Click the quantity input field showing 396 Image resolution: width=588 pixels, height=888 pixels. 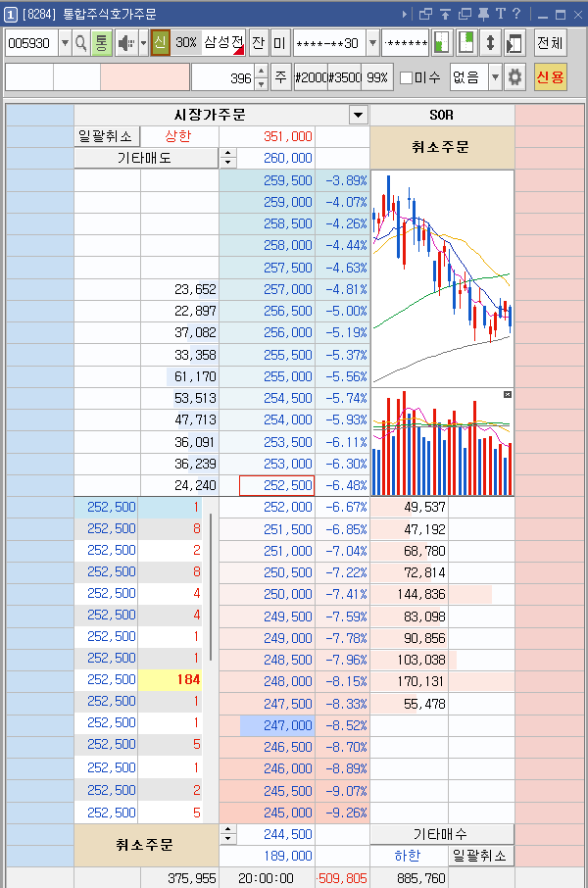click(223, 77)
